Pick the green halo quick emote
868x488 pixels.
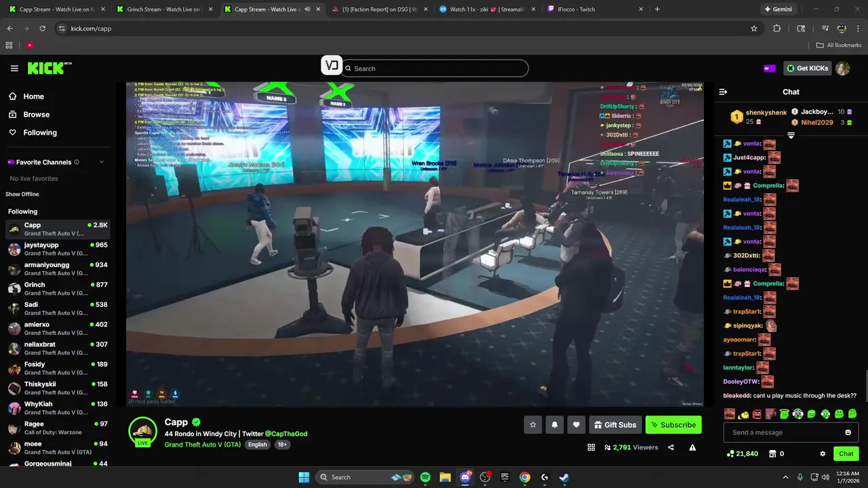click(x=784, y=414)
